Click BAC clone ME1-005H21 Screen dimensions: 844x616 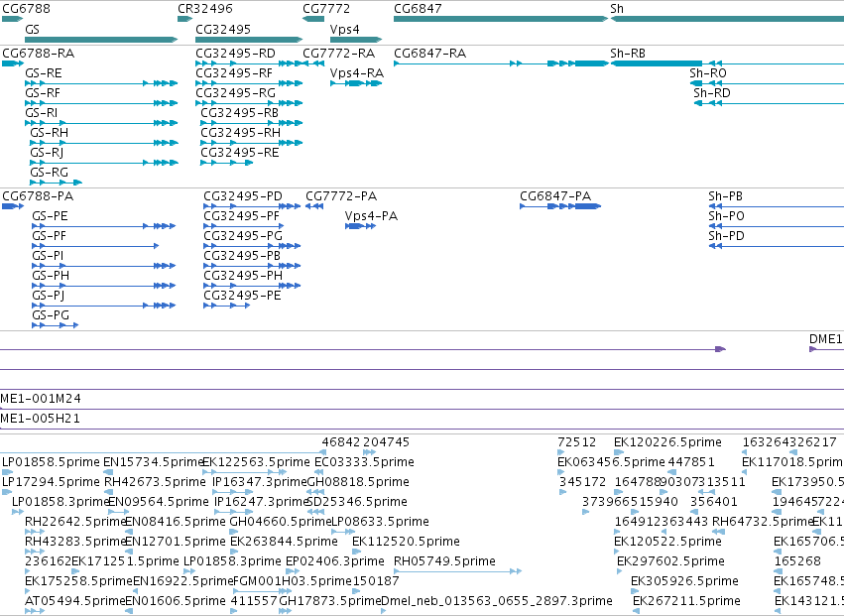point(40,419)
